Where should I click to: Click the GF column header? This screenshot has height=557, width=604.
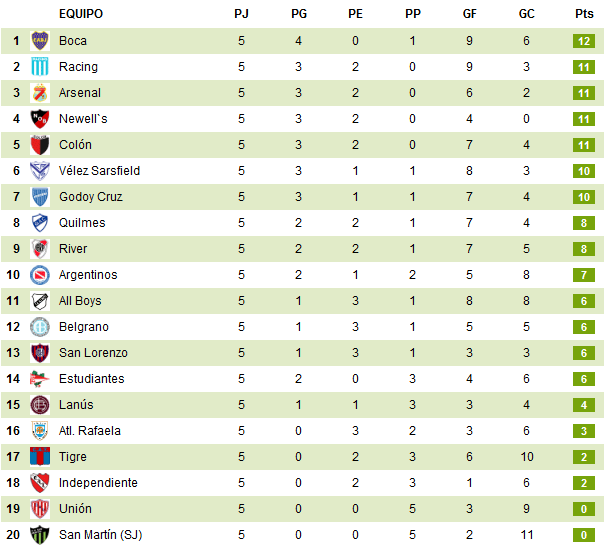469,14
